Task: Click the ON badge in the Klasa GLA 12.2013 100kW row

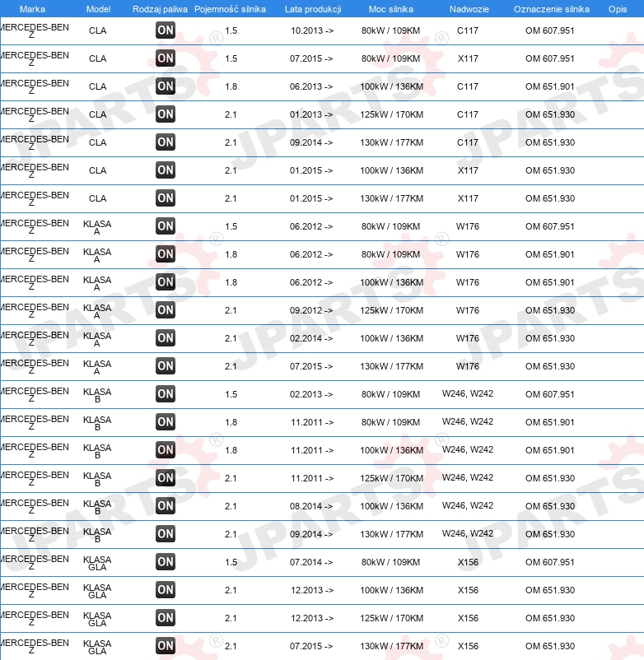Action: [165, 590]
